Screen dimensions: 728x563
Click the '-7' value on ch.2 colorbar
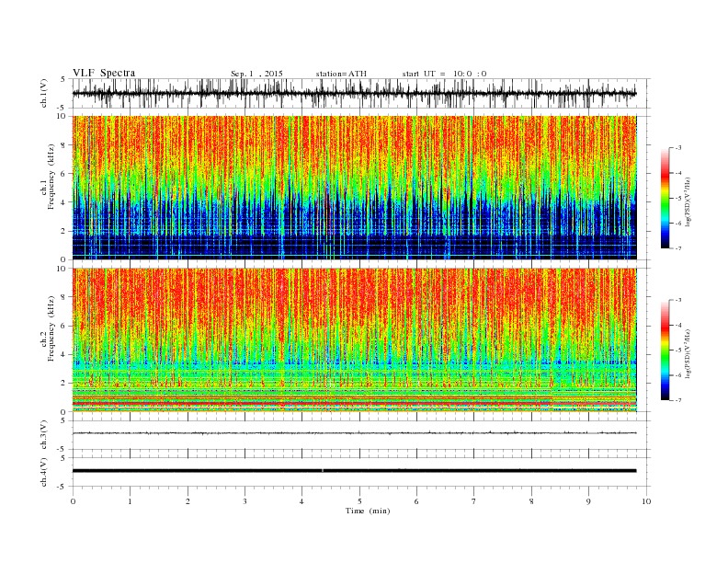click(x=677, y=400)
